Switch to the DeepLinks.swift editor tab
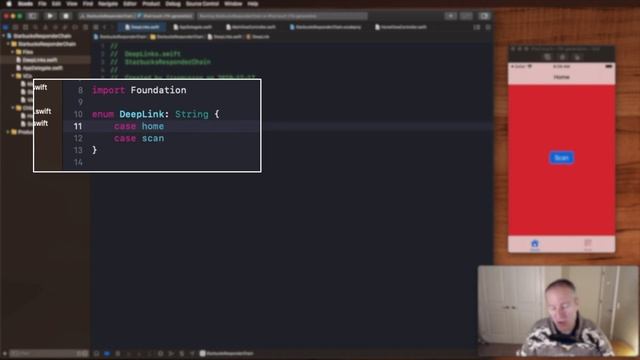This screenshot has height=360, width=640. click(x=142, y=27)
